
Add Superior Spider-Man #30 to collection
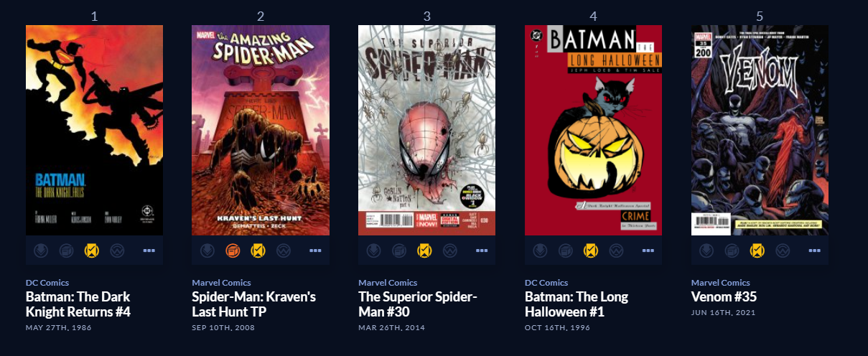point(400,250)
